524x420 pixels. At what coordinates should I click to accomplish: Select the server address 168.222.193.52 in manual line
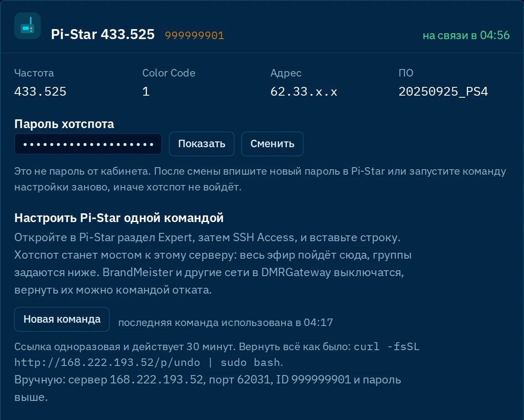[156, 380]
